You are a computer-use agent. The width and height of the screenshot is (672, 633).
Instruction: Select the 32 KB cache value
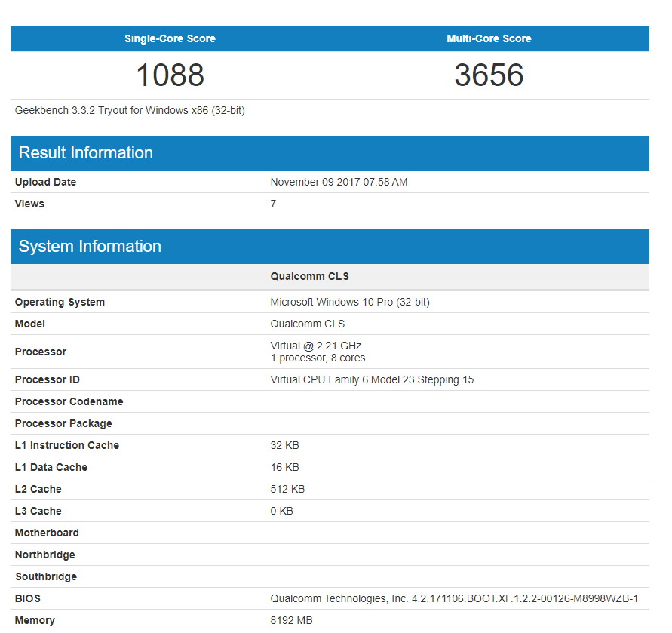pos(284,446)
